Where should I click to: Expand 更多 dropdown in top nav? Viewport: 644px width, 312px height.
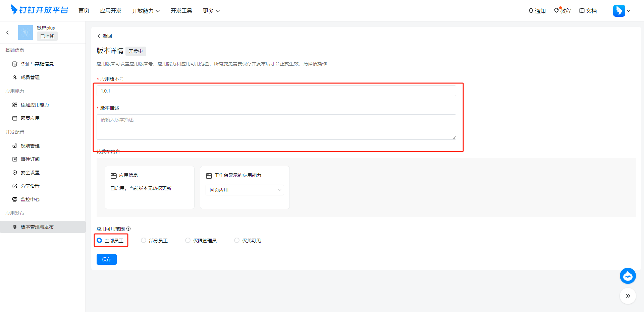pyautogui.click(x=211, y=11)
